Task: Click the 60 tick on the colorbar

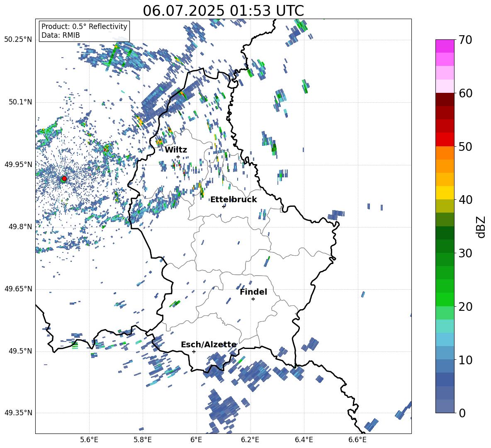Action: tap(465, 93)
